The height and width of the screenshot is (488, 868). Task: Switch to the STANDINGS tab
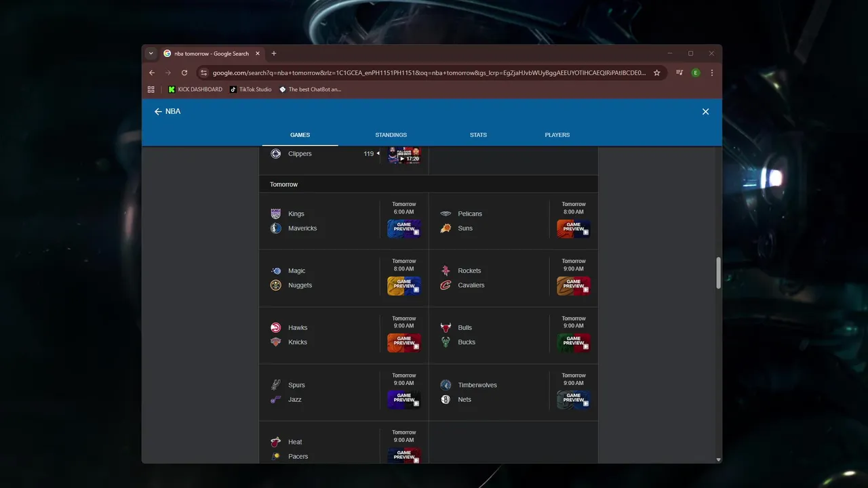click(x=391, y=135)
